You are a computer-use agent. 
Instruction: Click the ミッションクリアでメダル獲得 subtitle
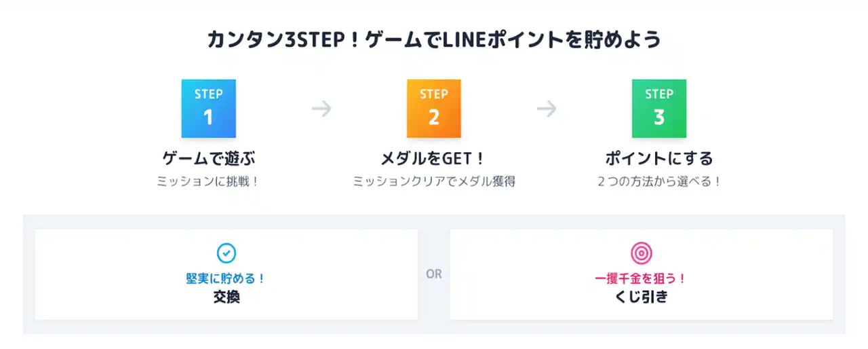434,182
